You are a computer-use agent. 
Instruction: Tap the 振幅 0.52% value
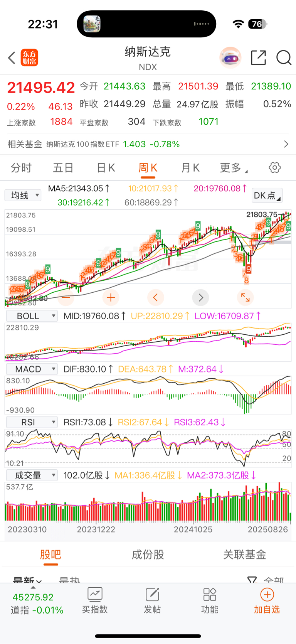277,104
